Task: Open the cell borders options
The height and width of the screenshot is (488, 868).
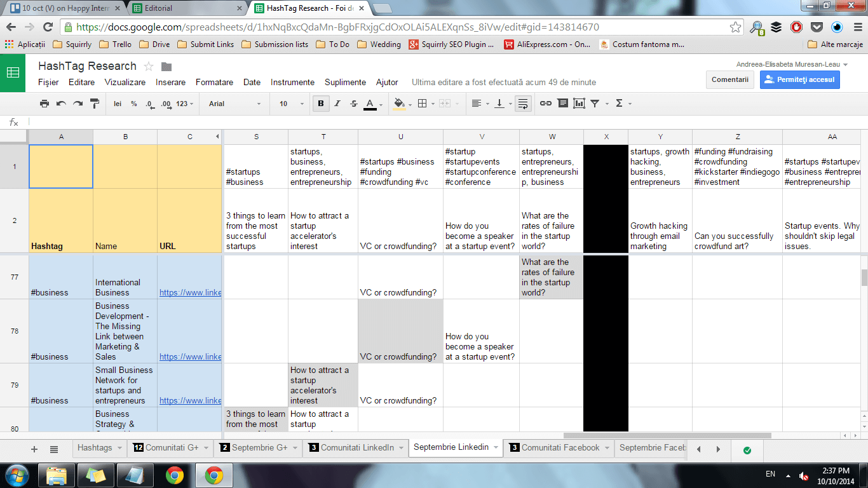Action: point(425,104)
